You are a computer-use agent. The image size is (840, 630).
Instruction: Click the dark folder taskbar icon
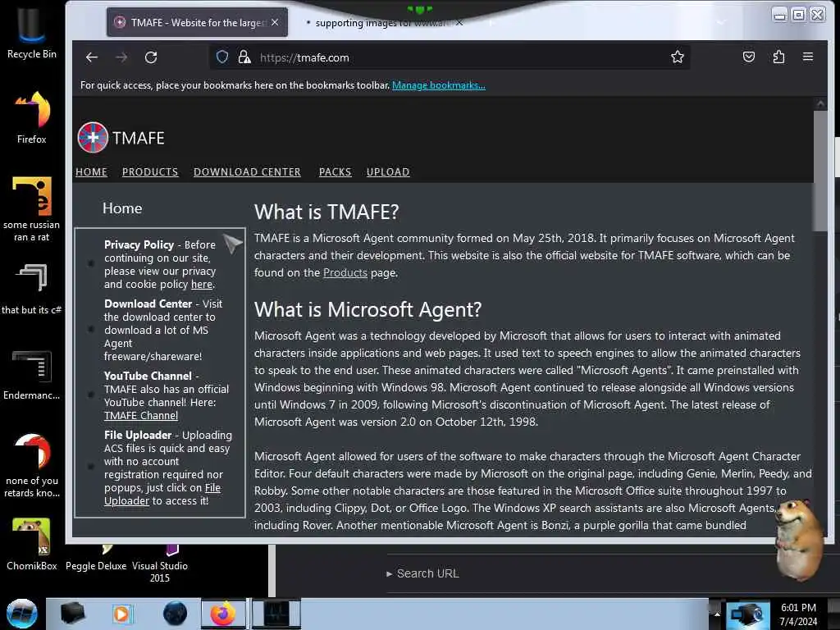(x=72, y=614)
